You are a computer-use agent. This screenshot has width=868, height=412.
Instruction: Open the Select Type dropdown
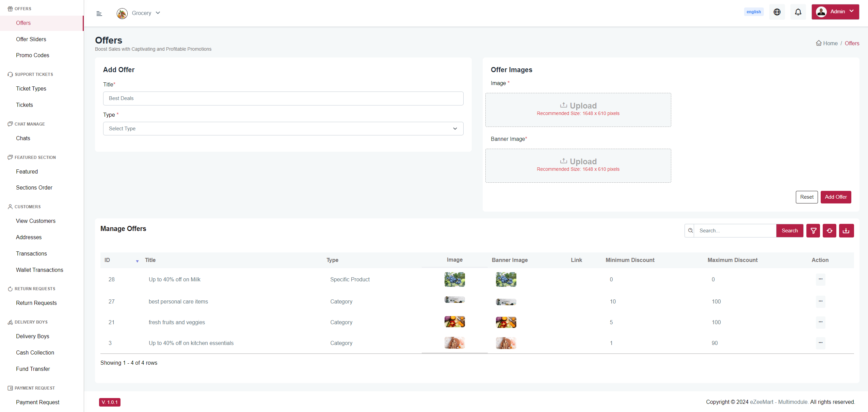click(x=283, y=129)
